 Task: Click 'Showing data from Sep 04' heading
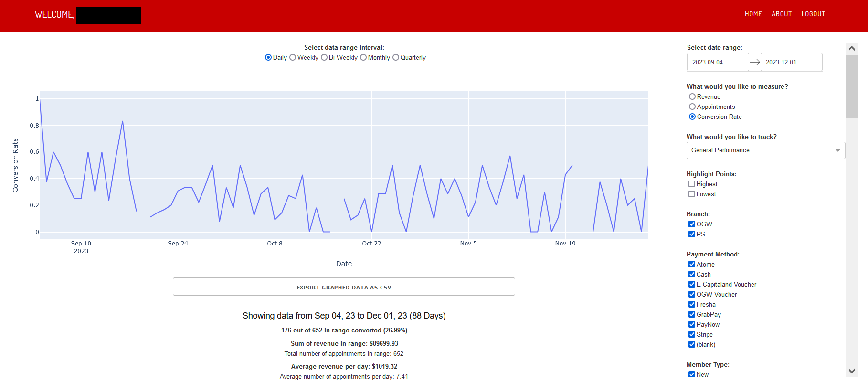tap(344, 316)
